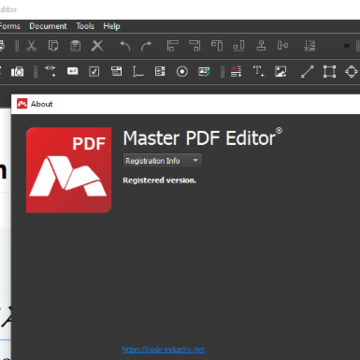Select the Insert Image tool
This screenshot has height=360, width=360.
click(x=280, y=71)
